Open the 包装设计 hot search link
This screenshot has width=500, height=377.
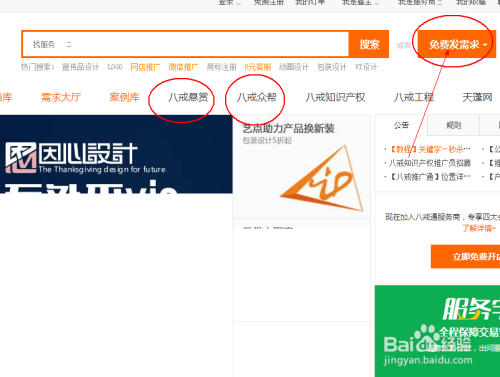332,67
